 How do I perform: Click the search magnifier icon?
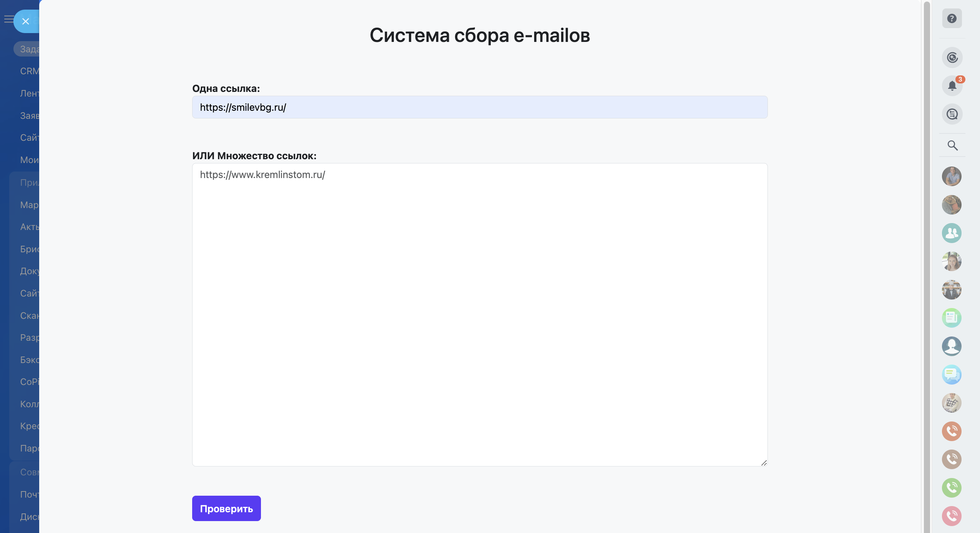pos(952,145)
